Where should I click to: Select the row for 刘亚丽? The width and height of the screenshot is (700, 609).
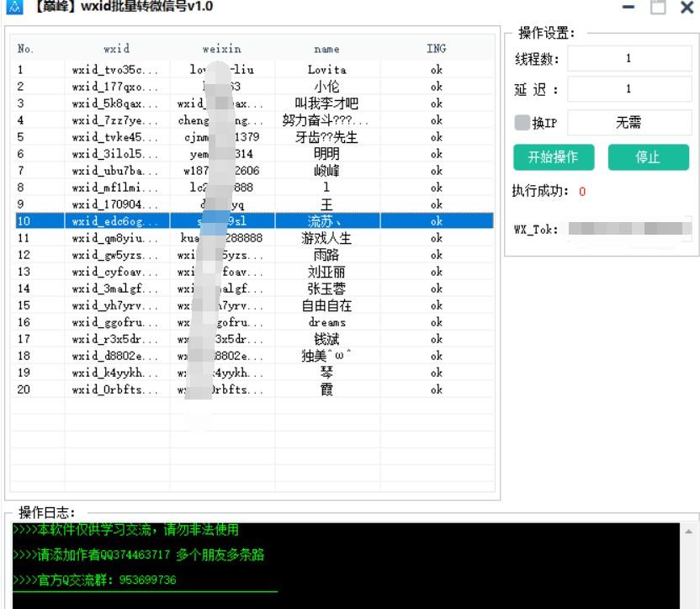(252, 271)
